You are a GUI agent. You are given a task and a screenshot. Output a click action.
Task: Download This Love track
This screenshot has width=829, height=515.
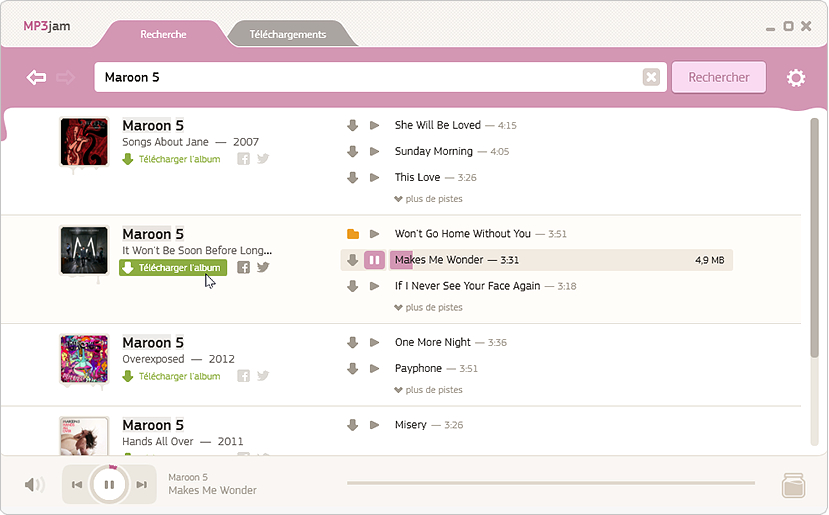point(353,177)
